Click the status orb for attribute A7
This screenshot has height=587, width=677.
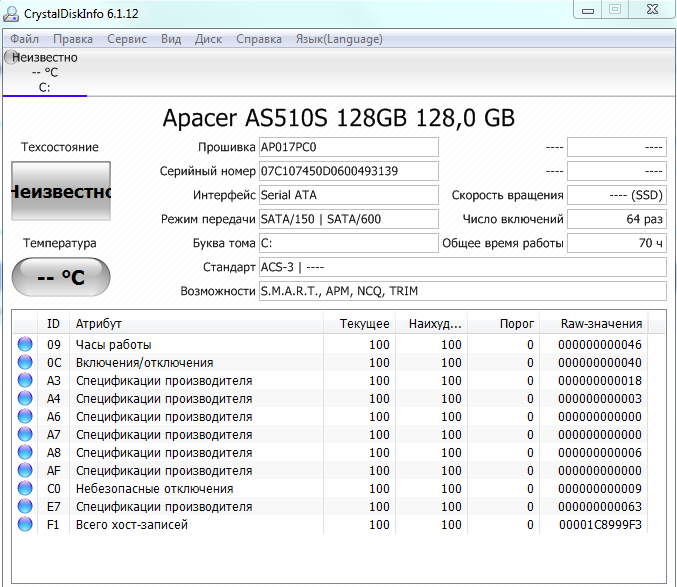pyautogui.click(x=25, y=434)
